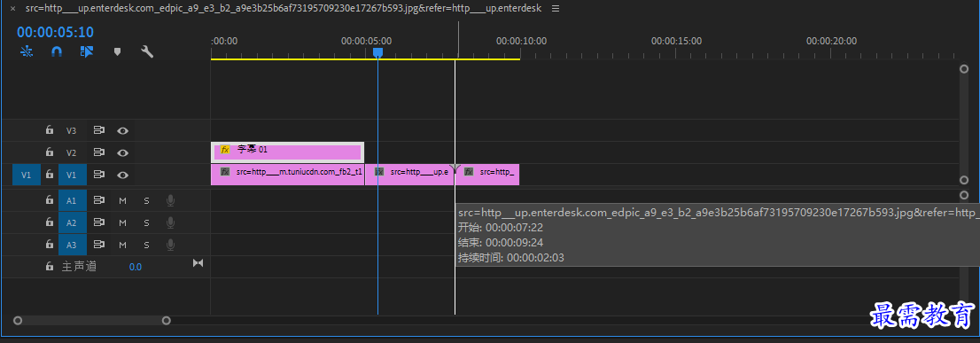Click the horizontal timeline zoom scrollbar
The width and height of the screenshot is (980, 343).
(92, 321)
